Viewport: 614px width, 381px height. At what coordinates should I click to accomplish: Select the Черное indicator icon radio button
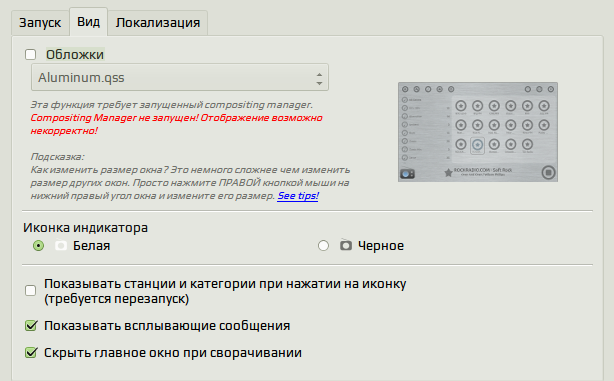click(323, 246)
